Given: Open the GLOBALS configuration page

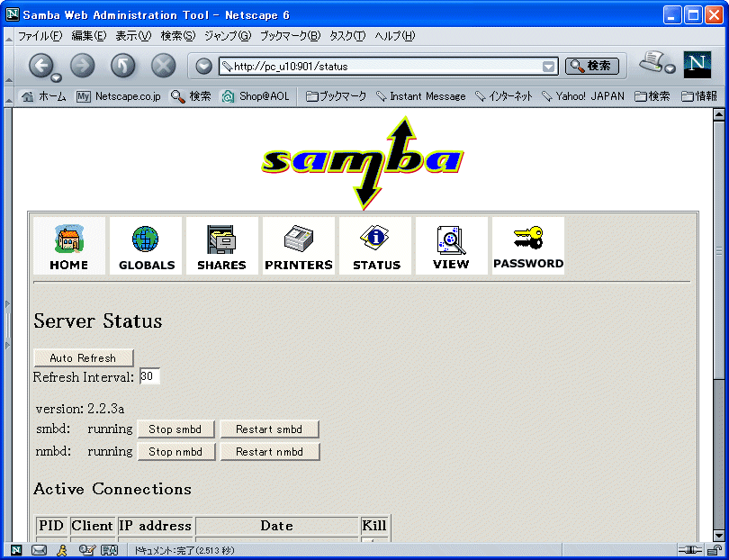Looking at the screenshot, I should [x=146, y=246].
